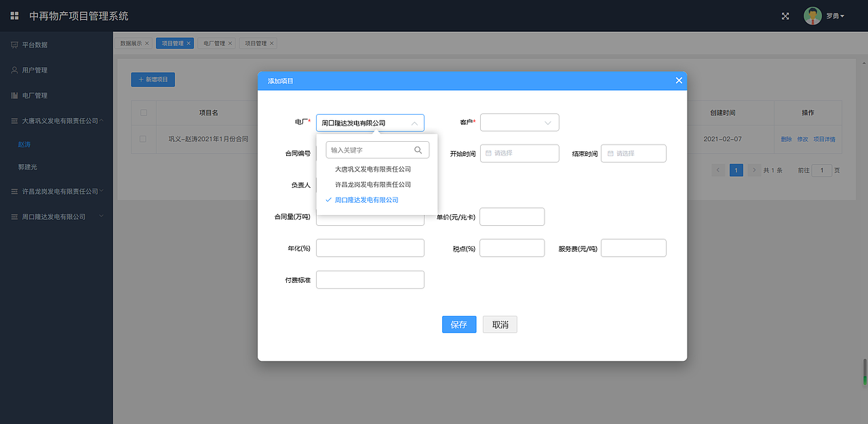Close the last 项目管理 tab

coord(272,43)
